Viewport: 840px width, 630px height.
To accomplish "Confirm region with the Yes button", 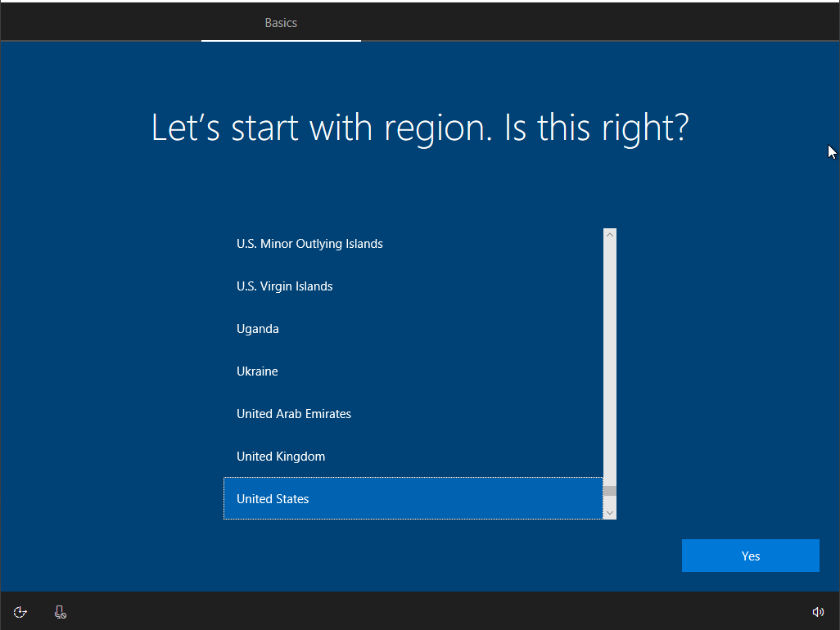I will [750, 556].
